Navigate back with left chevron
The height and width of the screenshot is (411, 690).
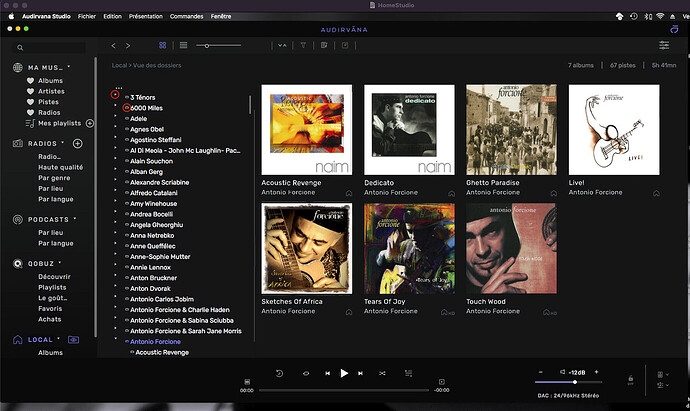(x=114, y=45)
